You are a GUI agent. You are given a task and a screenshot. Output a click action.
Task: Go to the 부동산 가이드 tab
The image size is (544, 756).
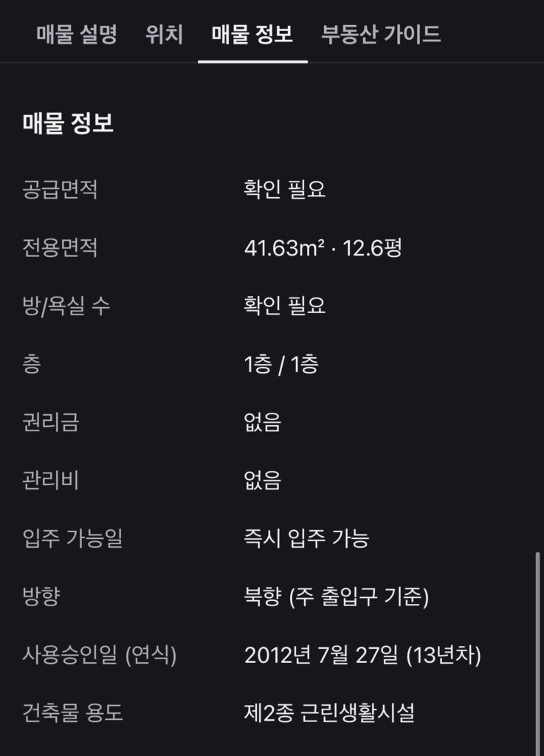pos(381,34)
